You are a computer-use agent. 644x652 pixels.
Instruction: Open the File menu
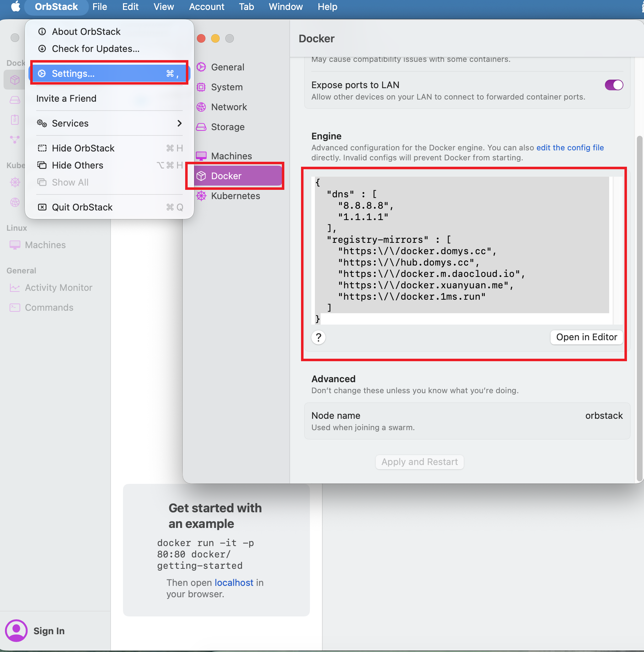coord(100,7)
